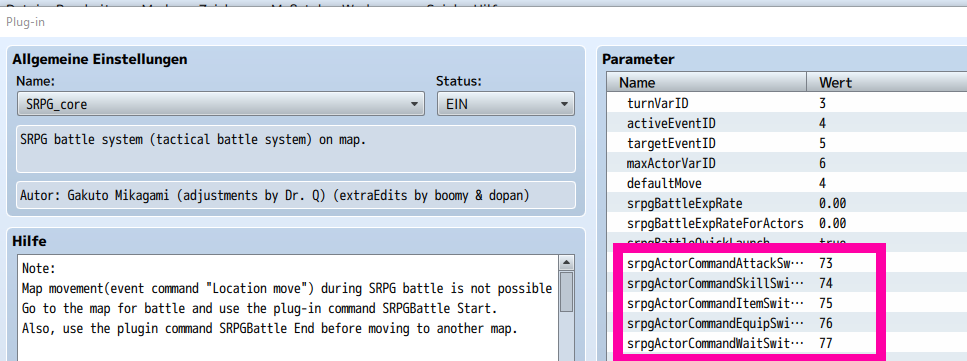The image size is (967, 361).
Task: Click the Hilfe scrollbar up arrow
Action: 566,263
